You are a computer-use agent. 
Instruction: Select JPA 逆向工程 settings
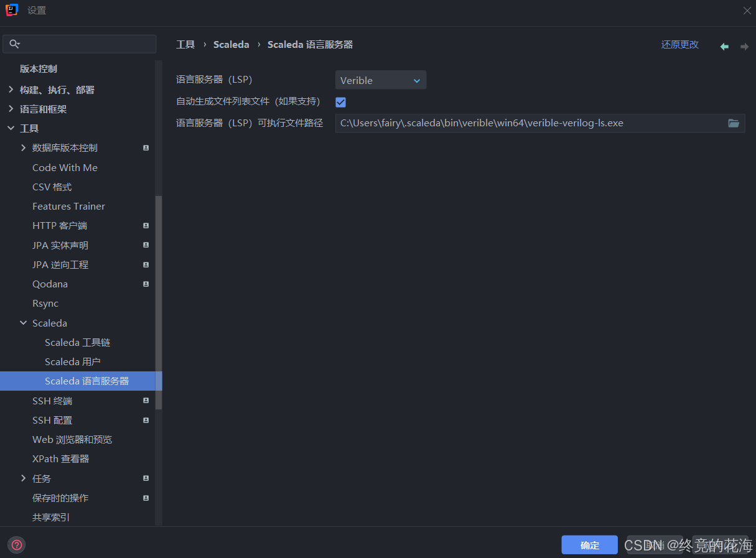tap(60, 264)
